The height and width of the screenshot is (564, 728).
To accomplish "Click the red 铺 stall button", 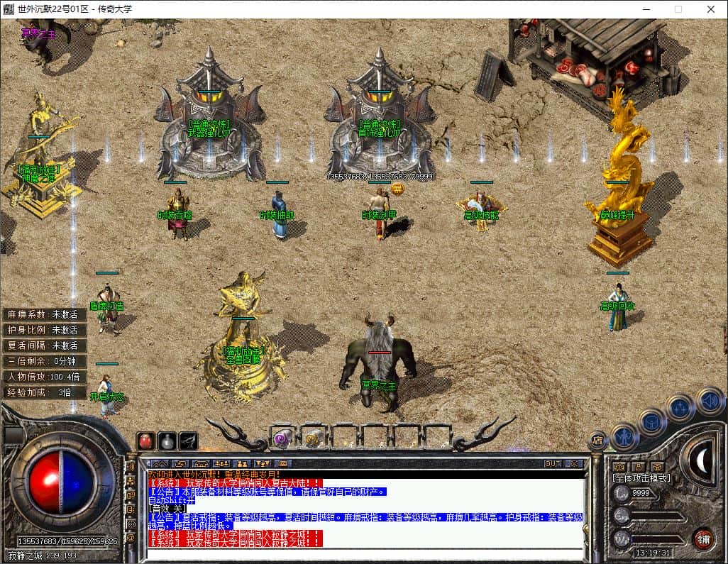I will pos(703,539).
